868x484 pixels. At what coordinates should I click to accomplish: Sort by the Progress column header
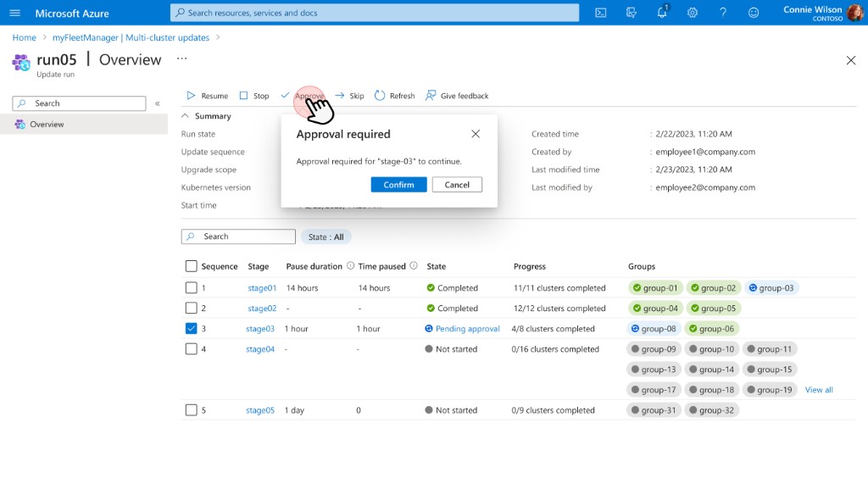tap(530, 266)
